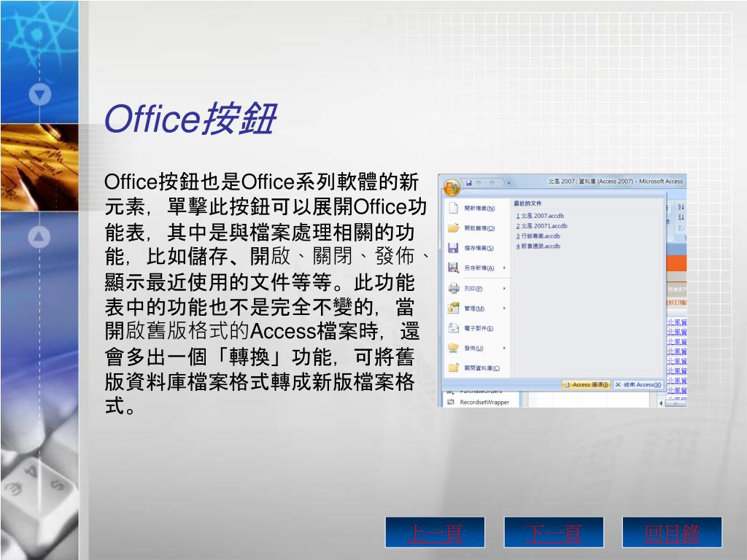Open recent file 3 行銷專案.accdb
The width and height of the screenshot is (747, 560).
(x=538, y=236)
